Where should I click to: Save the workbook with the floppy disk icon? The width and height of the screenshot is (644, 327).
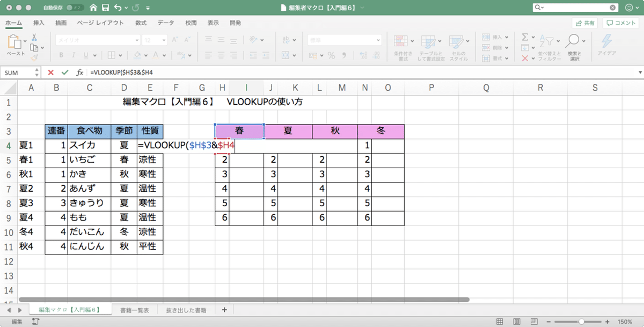106,8
